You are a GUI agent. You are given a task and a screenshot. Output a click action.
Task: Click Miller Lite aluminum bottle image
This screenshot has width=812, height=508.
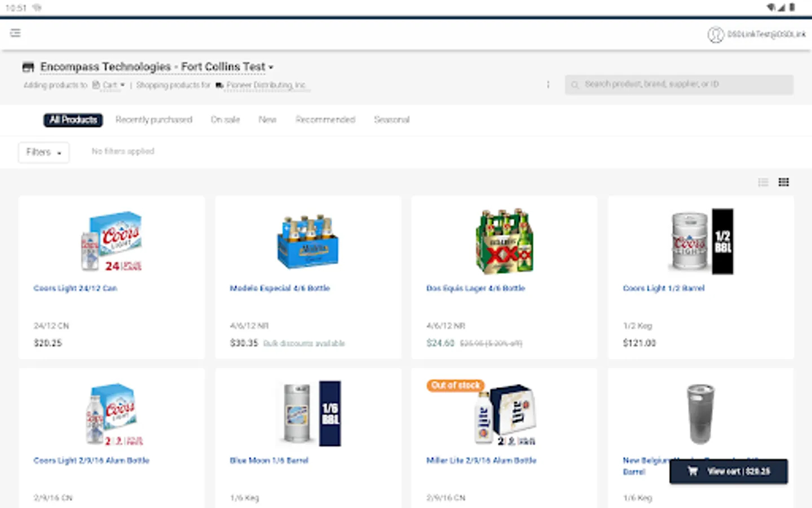[x=505, y=415]
